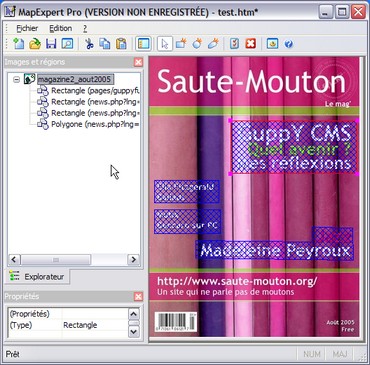The image size is (370, 365).
Task: Click tree horizontal scrollbar left arrow
Action: [x=14, y=259]
